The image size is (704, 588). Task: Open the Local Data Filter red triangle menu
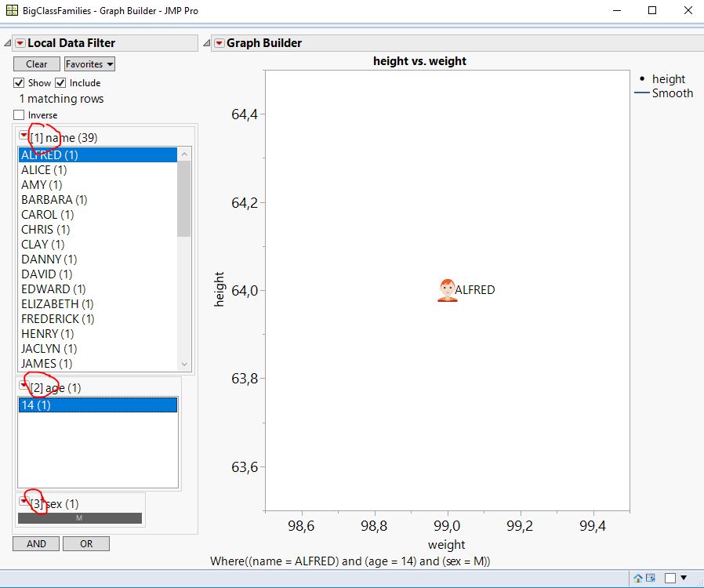18,43
